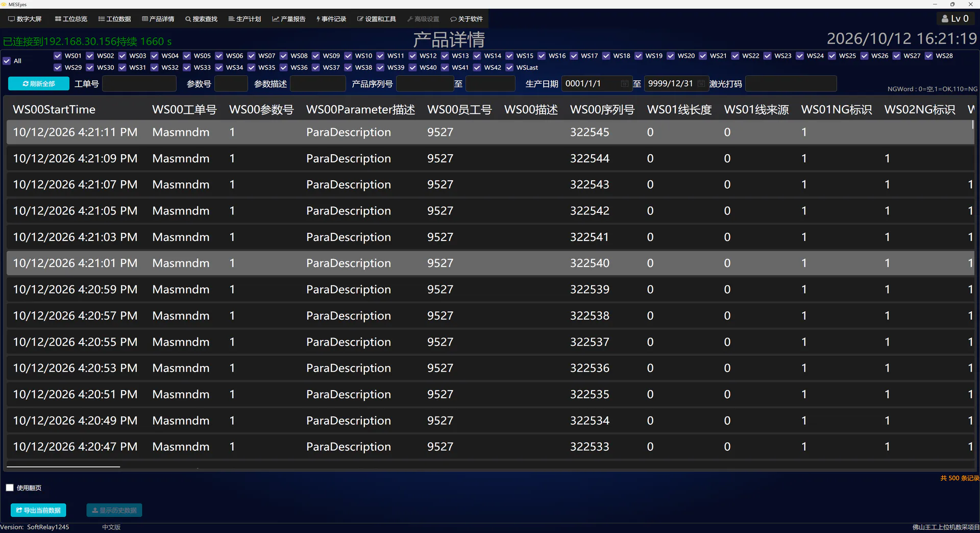980x533 pixels.
Task: Click the 导出当前数据 export button
Action: pyautogui.click(x=38, y=510)
